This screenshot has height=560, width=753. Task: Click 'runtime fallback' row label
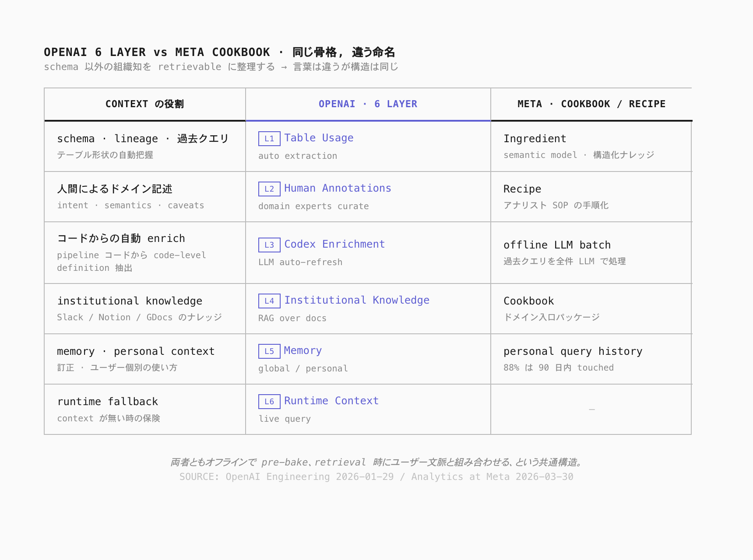[x=108, y=402]
